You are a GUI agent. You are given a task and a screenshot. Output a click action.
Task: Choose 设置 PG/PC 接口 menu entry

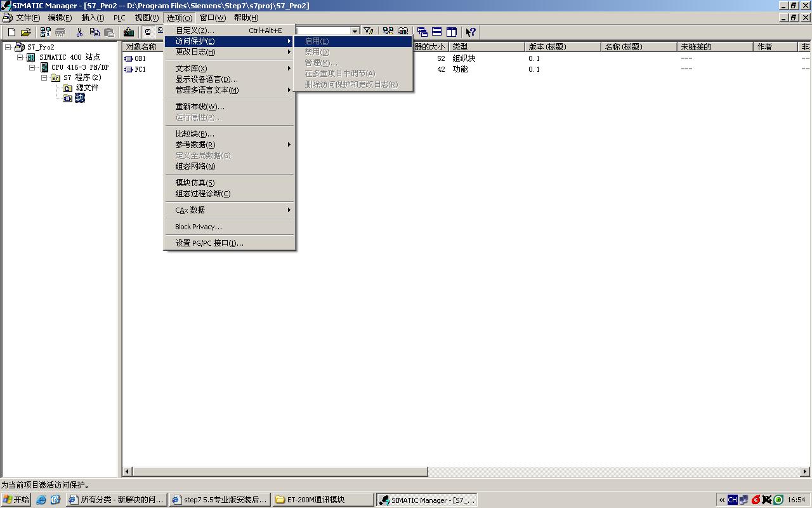pos(230,243)
